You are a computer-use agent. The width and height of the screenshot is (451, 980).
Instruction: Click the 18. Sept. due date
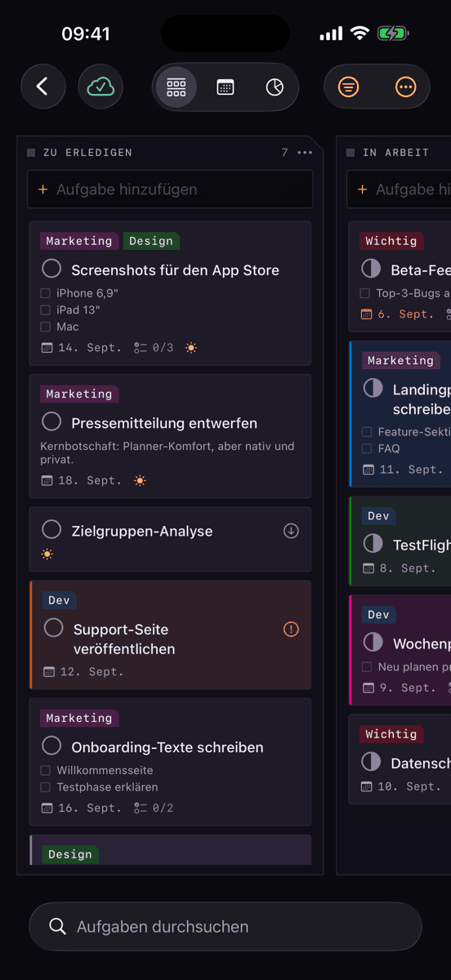[81, 481]
